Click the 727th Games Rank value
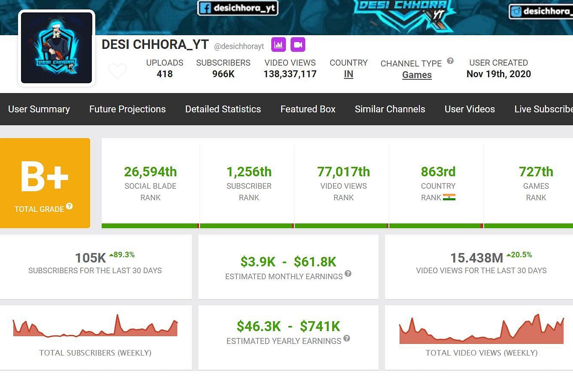 tap(536, 172)
